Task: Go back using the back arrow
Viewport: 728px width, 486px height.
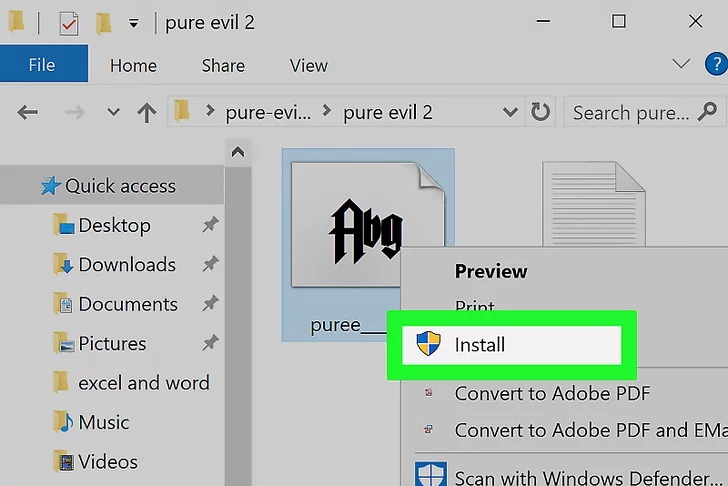Action: (x=28, y=112)
